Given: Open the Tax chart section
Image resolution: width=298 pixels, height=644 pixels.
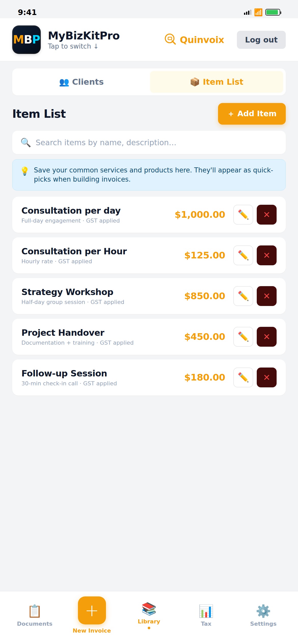Looking at the screenshot, I should (206, 615).
